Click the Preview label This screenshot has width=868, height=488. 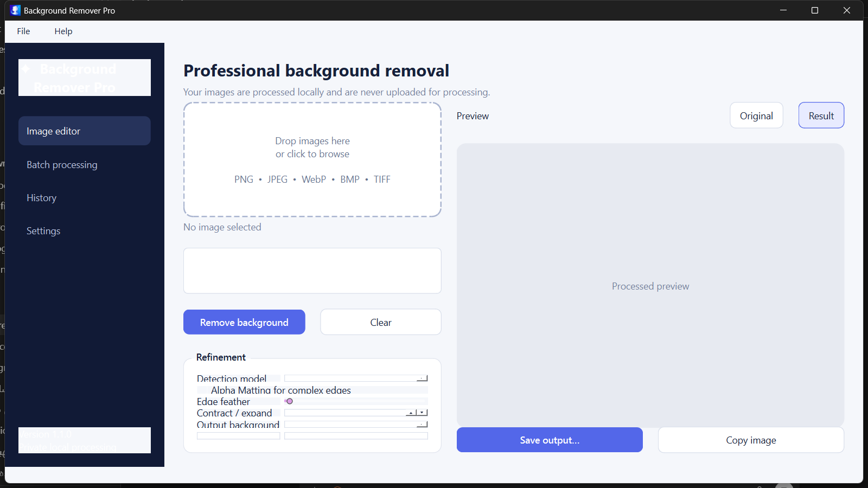(473, 116)
